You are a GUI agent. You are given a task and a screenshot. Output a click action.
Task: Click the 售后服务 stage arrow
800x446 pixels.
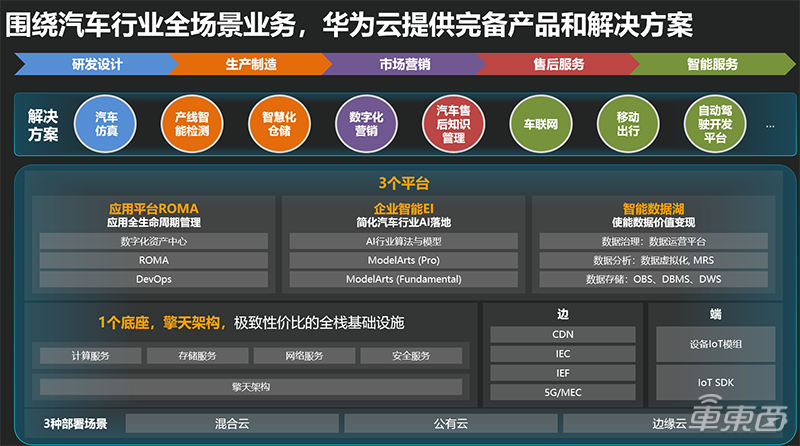point(557,64)
